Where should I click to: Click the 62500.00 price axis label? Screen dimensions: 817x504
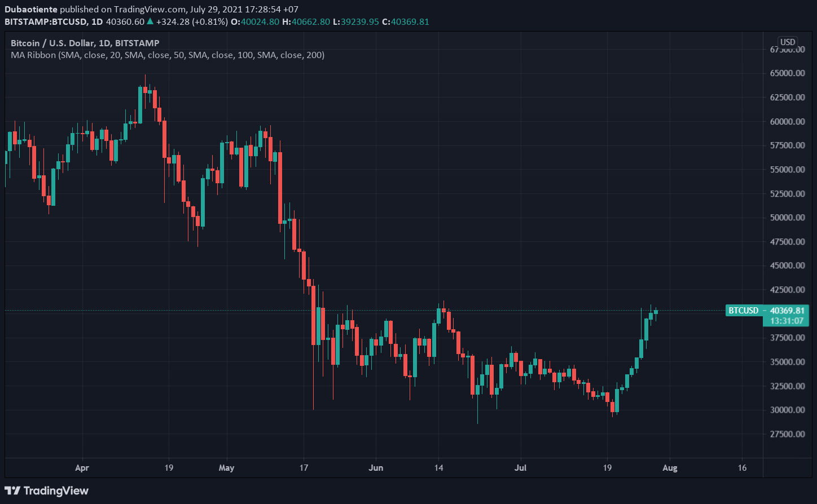(788, 98)
